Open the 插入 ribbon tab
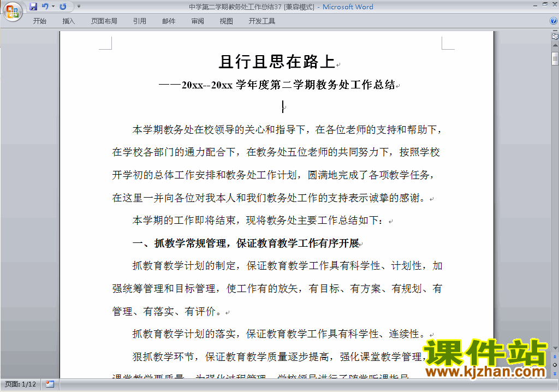The height and width of the screenshot is (392, 559). pos(68,21)
